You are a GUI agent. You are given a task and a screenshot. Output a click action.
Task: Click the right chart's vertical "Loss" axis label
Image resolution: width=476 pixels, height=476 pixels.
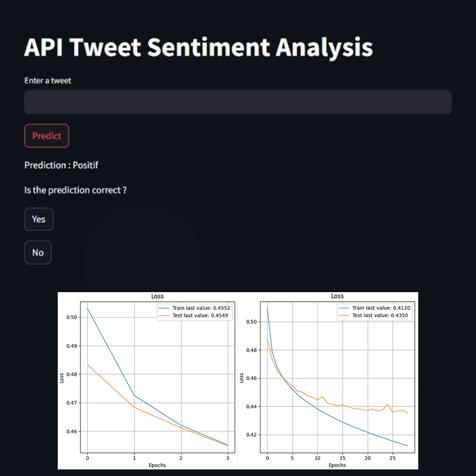click(x=242, y=378)
